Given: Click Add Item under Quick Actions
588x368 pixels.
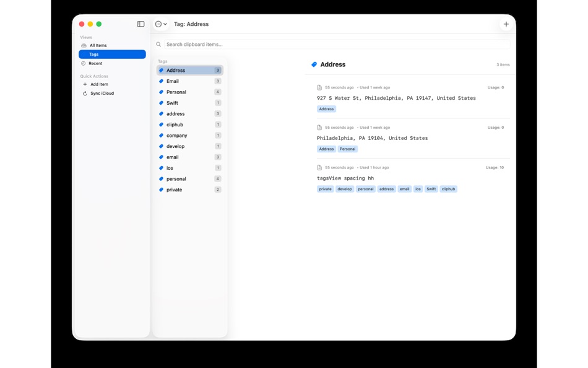Looking at the screenshot, I should point(98,84).
